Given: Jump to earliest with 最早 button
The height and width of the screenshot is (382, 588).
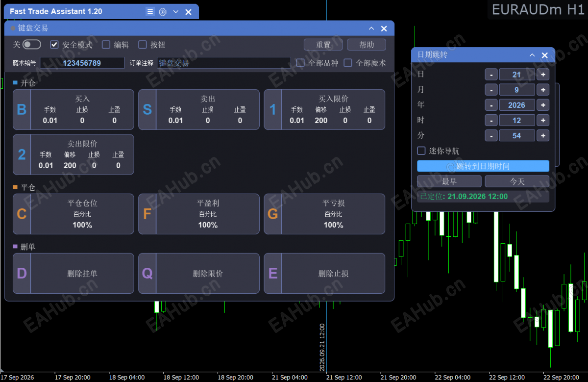Looking at the screenshot, I should pyautogui.click(x=449, y=181).
